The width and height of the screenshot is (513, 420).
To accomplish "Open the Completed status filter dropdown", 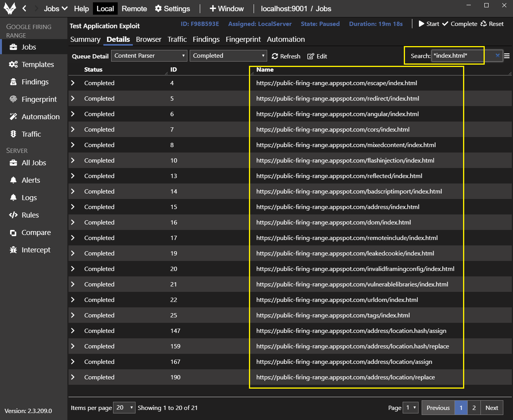I will point(228,56).
